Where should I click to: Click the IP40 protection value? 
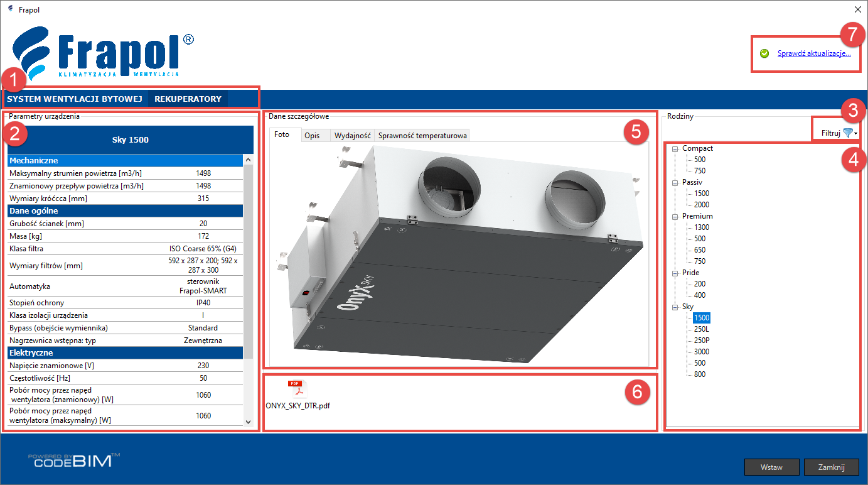[203, 303]
